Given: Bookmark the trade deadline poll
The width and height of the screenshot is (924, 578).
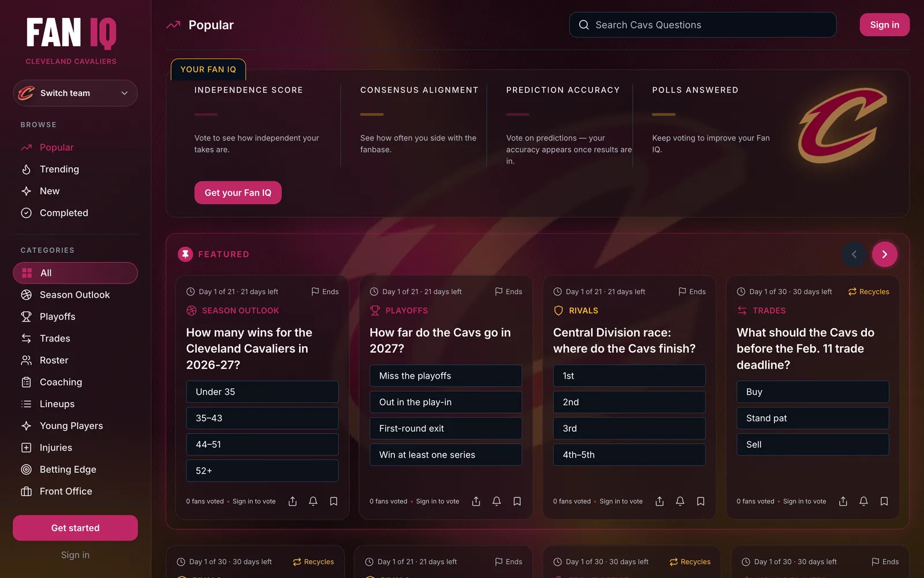Looking at the screenshot, I should 884,501.
